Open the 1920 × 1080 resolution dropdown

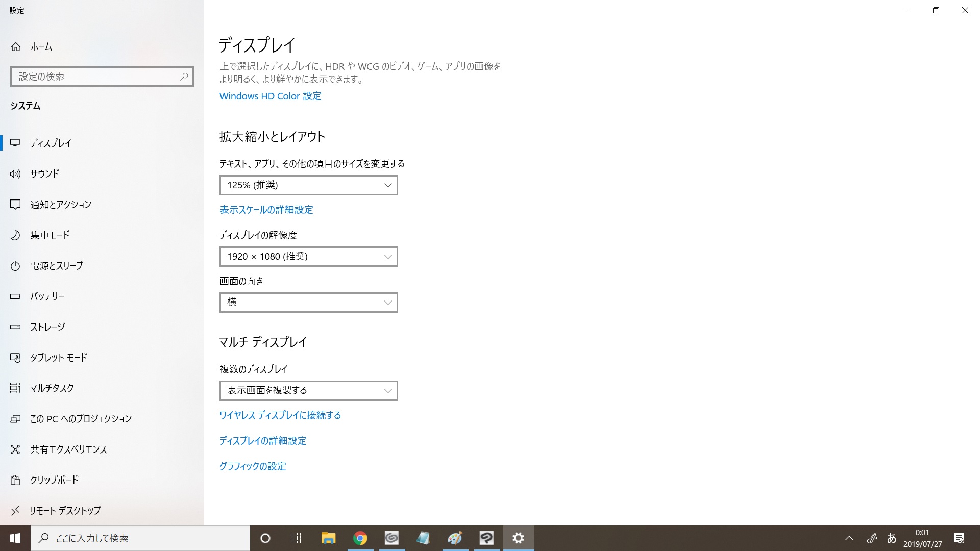(x=308, y=257)
